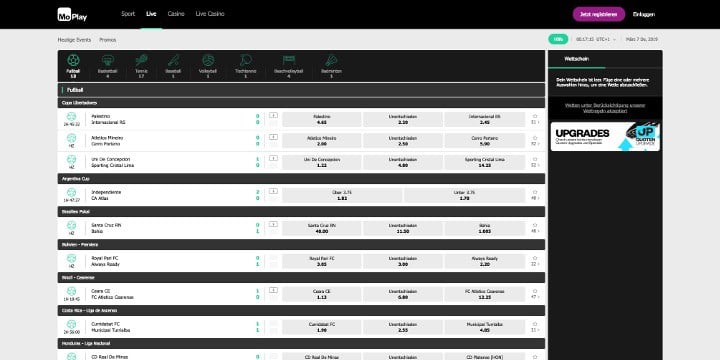Viewport: 720px width, 360px height.
Task: Expand more markets for Palestino match
Action: pos(535,123)
